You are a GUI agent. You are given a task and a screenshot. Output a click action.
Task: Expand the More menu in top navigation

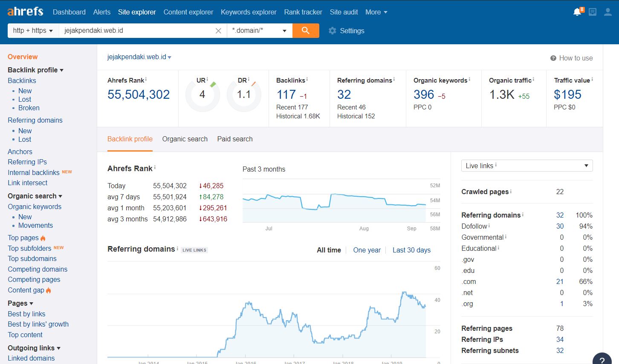tap(376, 12)
